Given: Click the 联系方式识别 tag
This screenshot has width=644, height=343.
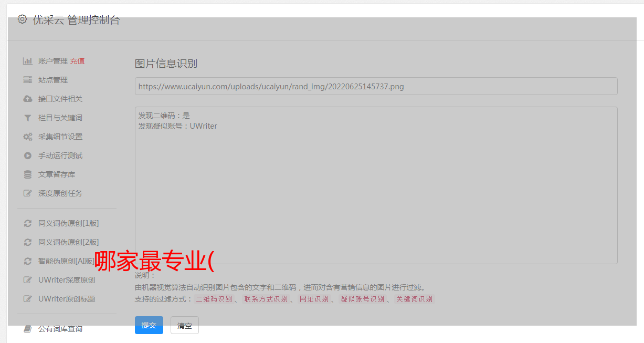Looking at the screenshot, I should [x=266, y=299].
